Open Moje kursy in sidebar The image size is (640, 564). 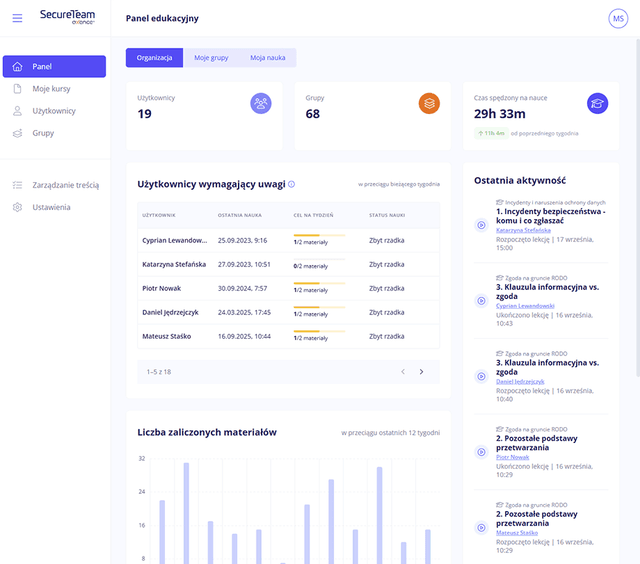tap(51, 89)
